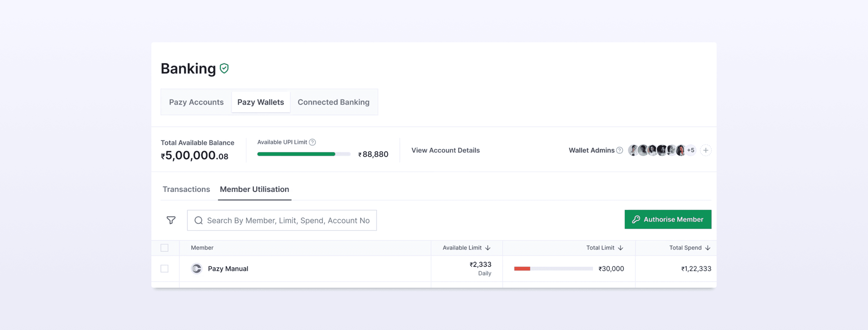Click the Available UPI Limit help icon
The width and height of the screenshot is (868, 330).
point(312,142)
